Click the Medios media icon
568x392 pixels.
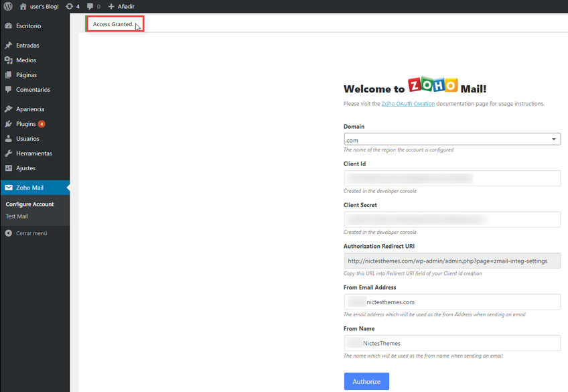(x=9, y=60)
